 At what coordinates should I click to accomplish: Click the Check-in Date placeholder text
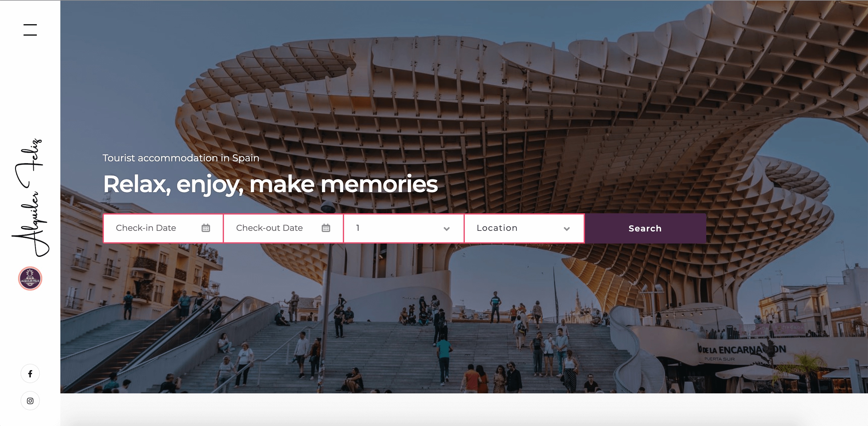(x=146, y=228)
